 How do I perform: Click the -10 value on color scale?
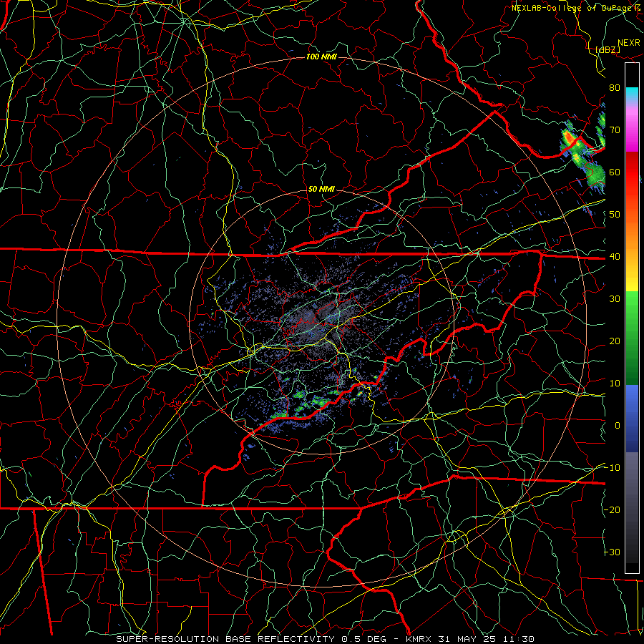tap(612, 468)
